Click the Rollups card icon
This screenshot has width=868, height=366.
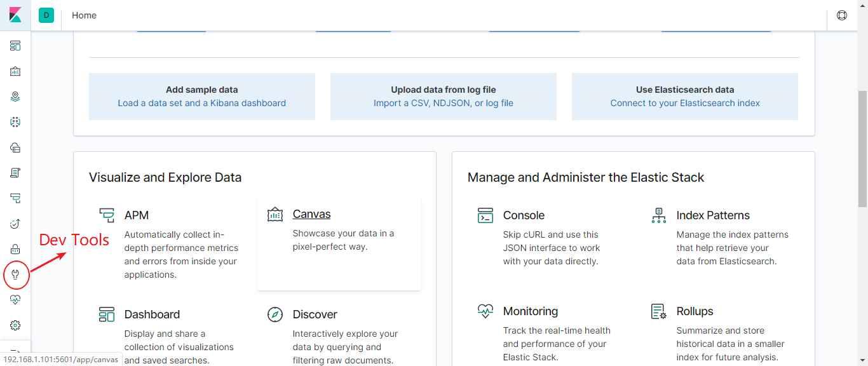click(659, 311)
